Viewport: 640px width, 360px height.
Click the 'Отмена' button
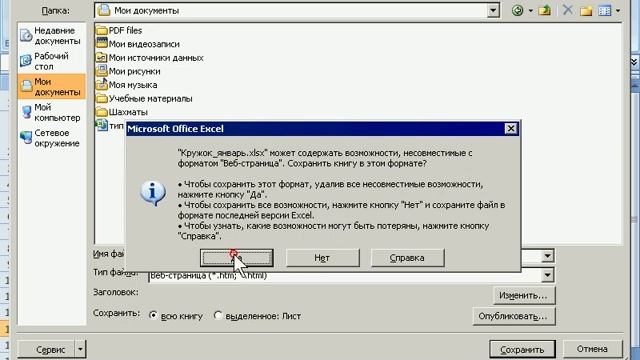pos(592,349)
